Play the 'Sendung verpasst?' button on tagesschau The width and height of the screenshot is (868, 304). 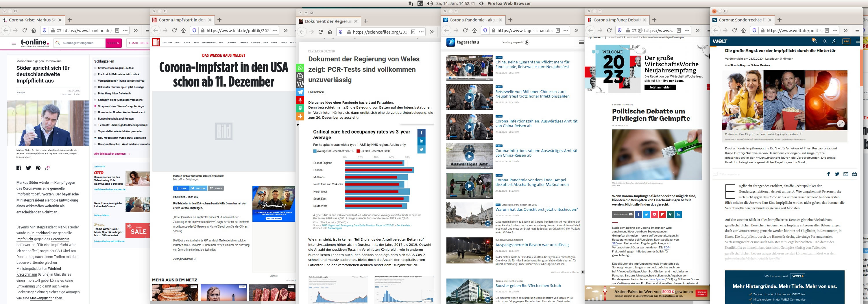point(527,42)
